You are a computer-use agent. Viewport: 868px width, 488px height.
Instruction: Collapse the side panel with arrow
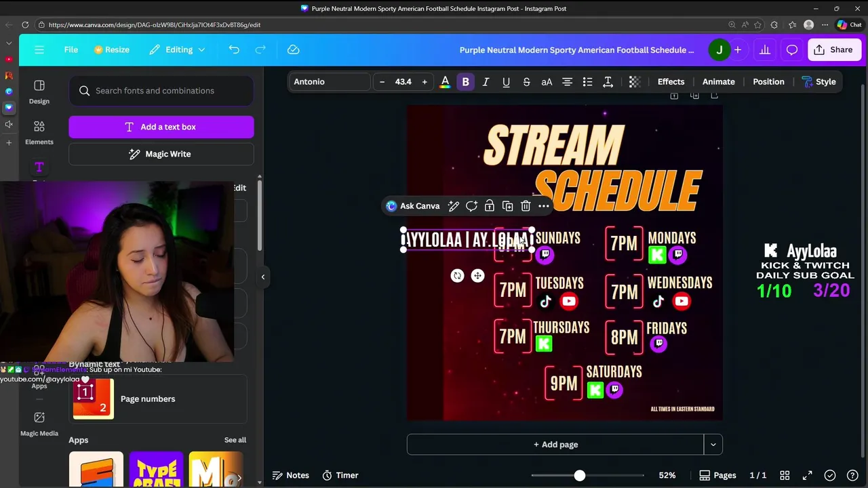[263, 277]
